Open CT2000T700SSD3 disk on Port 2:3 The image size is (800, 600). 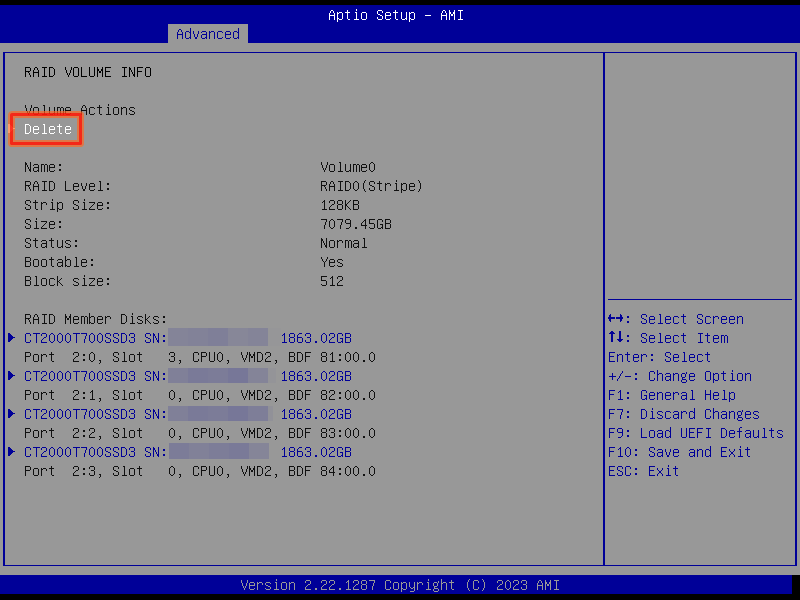pyautogui.click(x=188, y=452)
